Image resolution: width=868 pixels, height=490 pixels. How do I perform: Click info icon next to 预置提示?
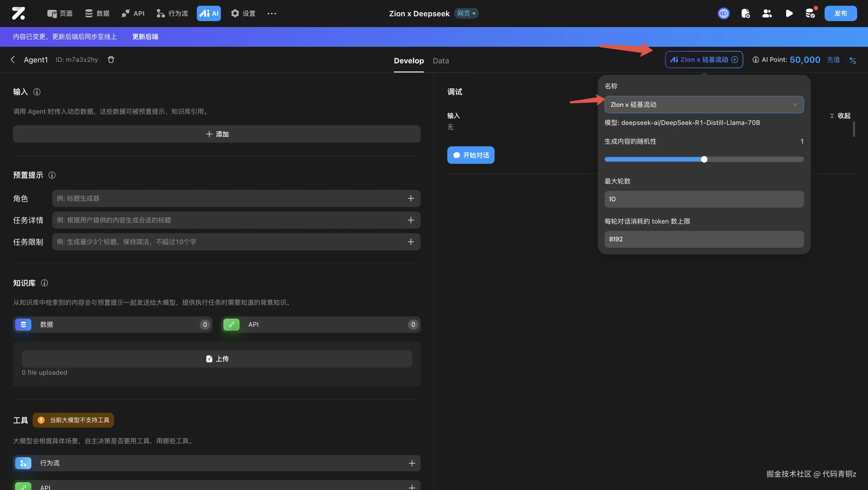click(x=52, y=175)
